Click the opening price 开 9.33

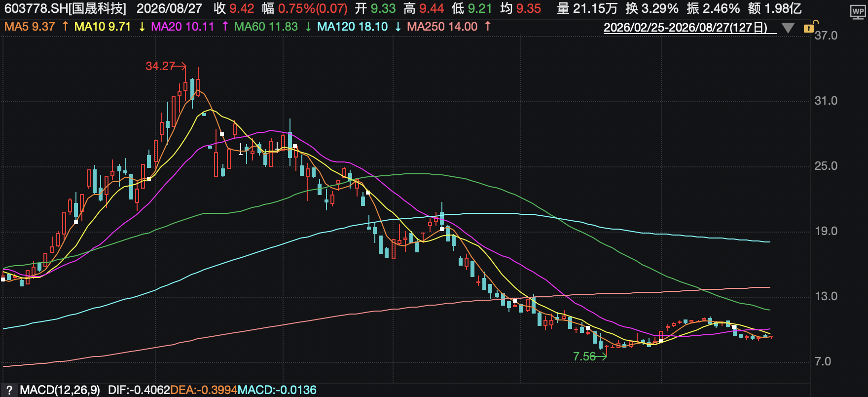click(x=375, y=9)
